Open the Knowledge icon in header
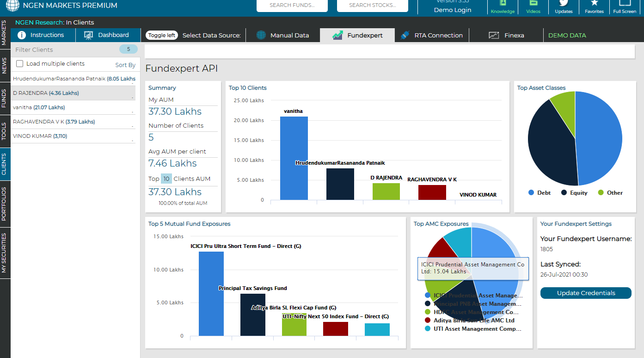 (503, 4)
